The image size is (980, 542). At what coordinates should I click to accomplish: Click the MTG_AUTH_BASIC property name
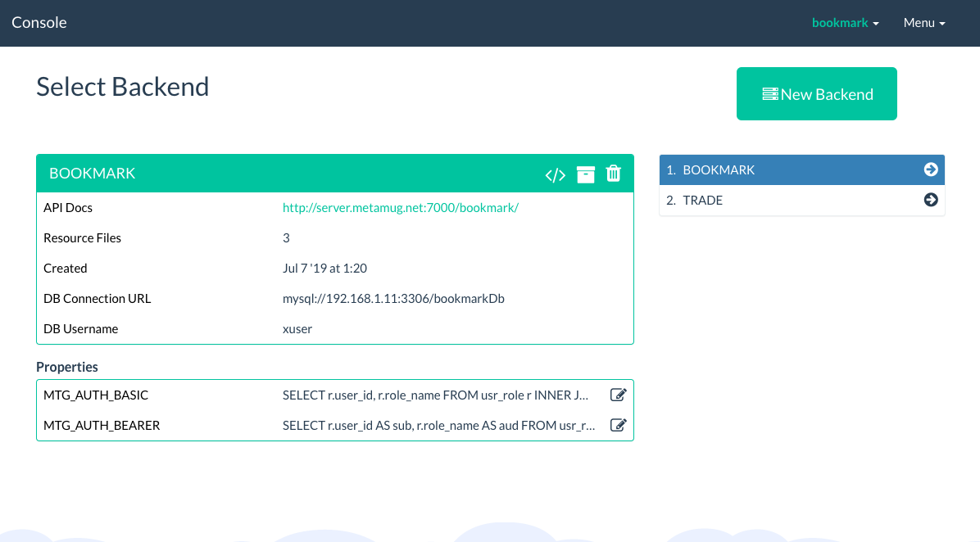coord(96,395)
